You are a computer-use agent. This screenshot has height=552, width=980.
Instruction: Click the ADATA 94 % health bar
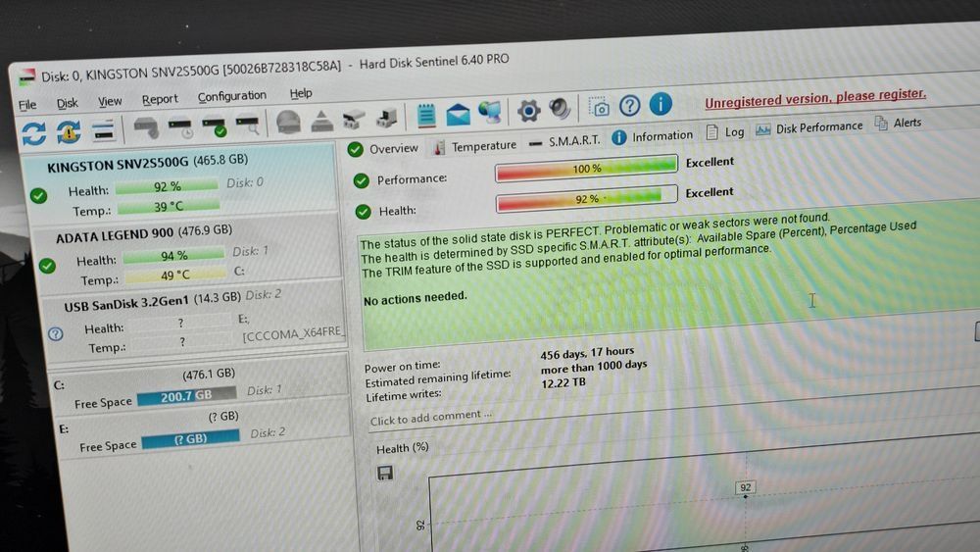click(x=173, y=255)
